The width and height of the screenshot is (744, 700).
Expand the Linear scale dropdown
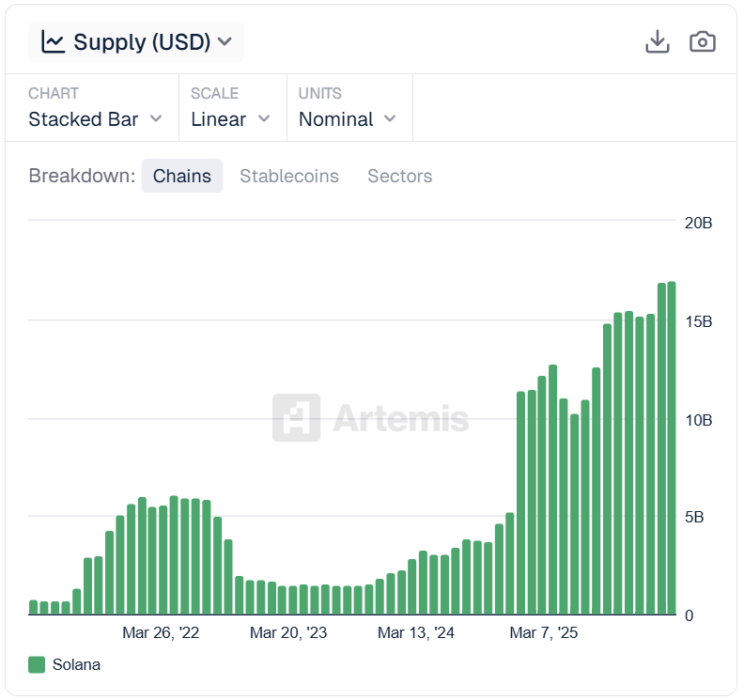coord(231,119)
